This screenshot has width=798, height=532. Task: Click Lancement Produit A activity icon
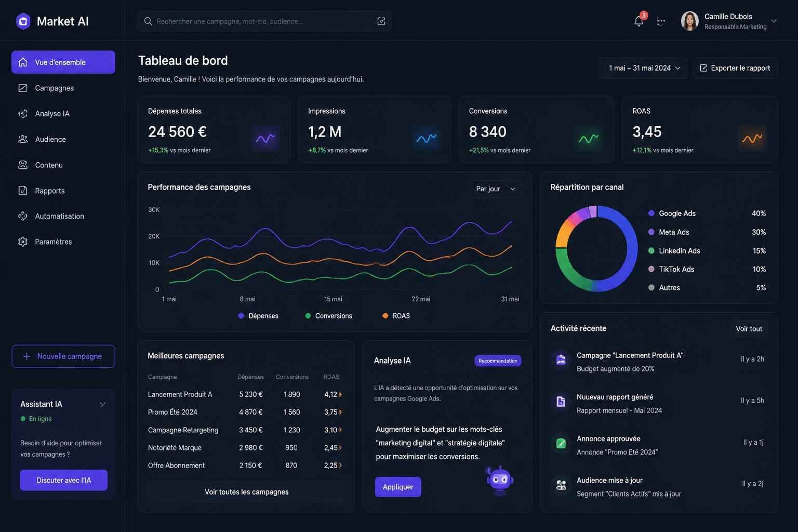click(x=561, y=360)
